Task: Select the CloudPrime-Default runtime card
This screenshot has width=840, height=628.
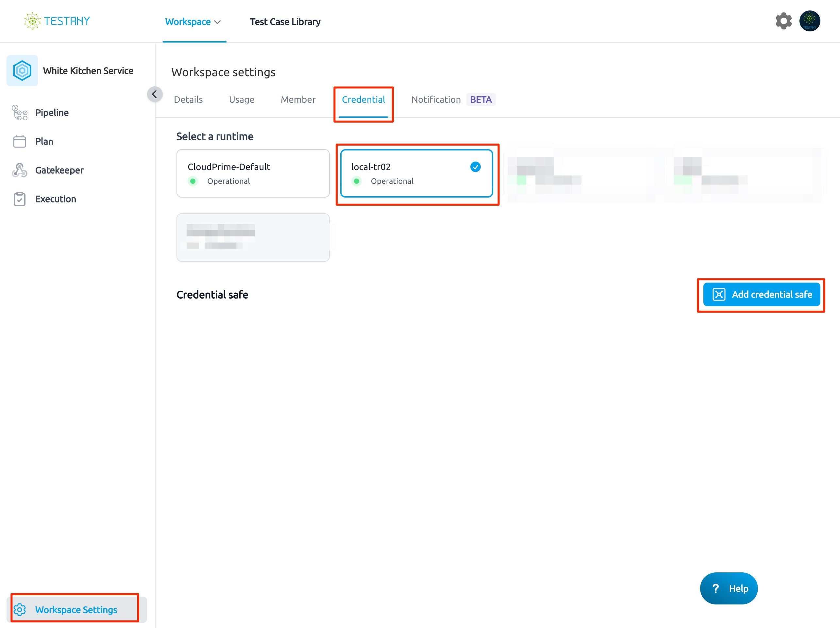Action: coord(253,173)
